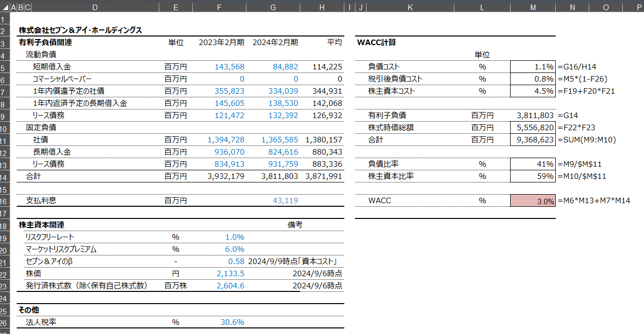Select row 2 header
This screenshot has width=644, height=334.
[4, 31]
